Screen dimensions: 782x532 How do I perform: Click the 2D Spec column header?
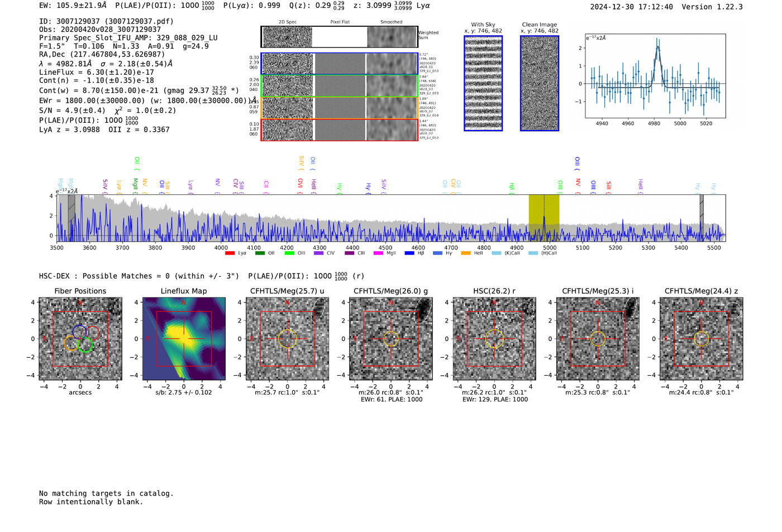(x=288, y=22)
